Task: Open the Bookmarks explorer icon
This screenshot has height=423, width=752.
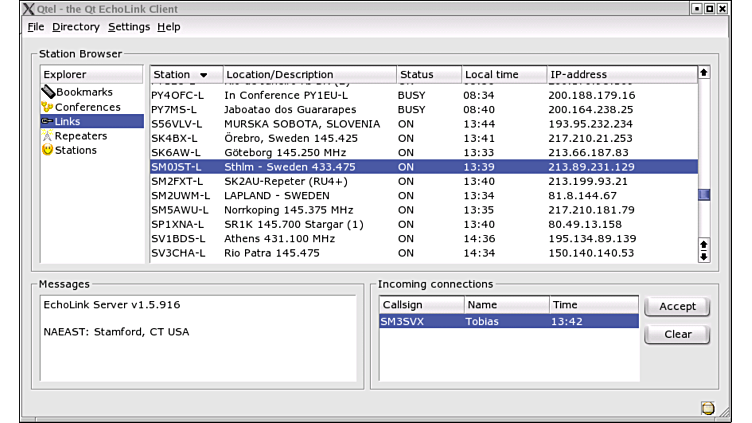Action: tap(47, 93)
